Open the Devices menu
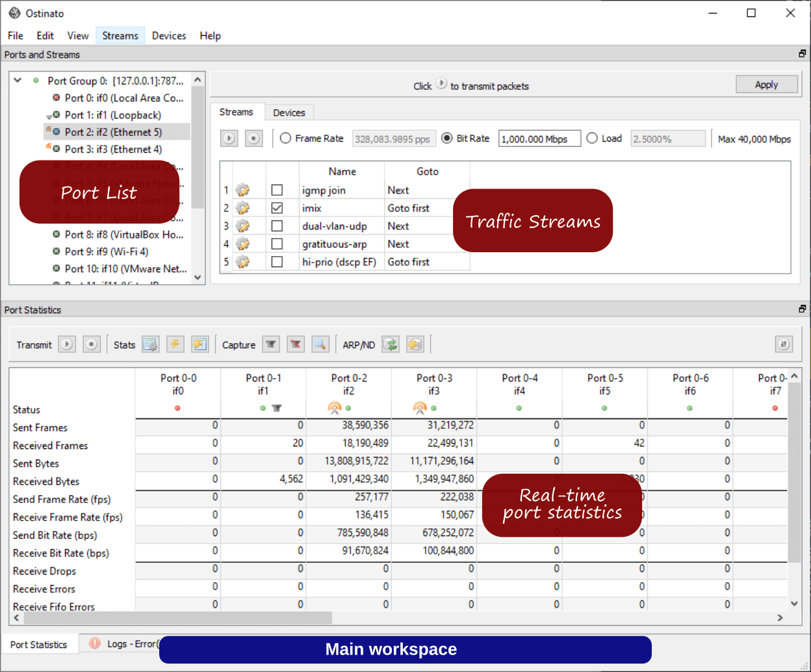 click(169, 36)
